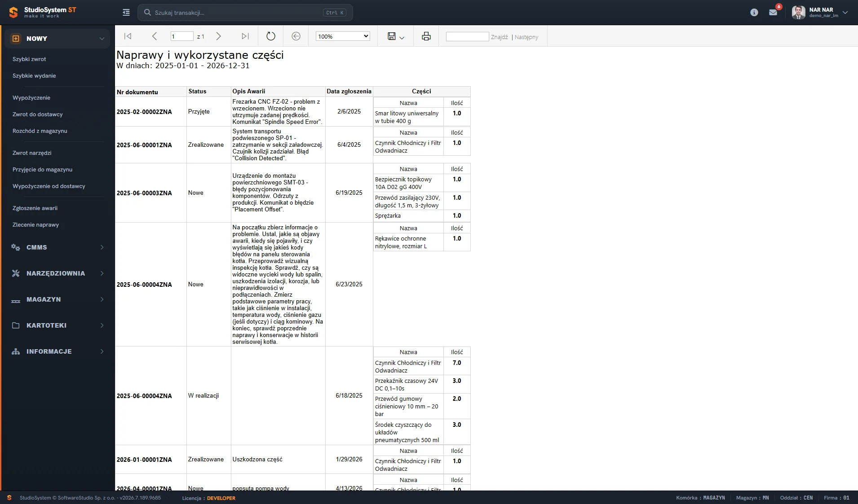The height and width of the screenshot is (504, 858).
Task: Click the Szukaj transakcji search field
Action: click(x=245, y=13)
